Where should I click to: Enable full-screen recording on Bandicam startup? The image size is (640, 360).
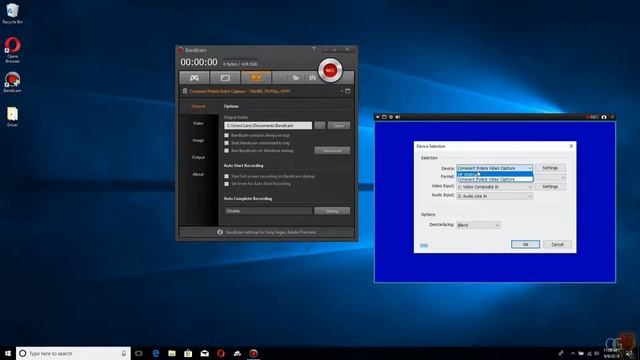pyautogui.click(x=227, y=176)
